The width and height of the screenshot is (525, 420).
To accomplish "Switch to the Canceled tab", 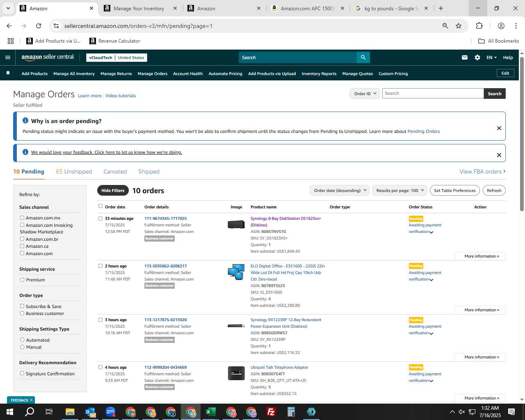I will coord(115,171).
